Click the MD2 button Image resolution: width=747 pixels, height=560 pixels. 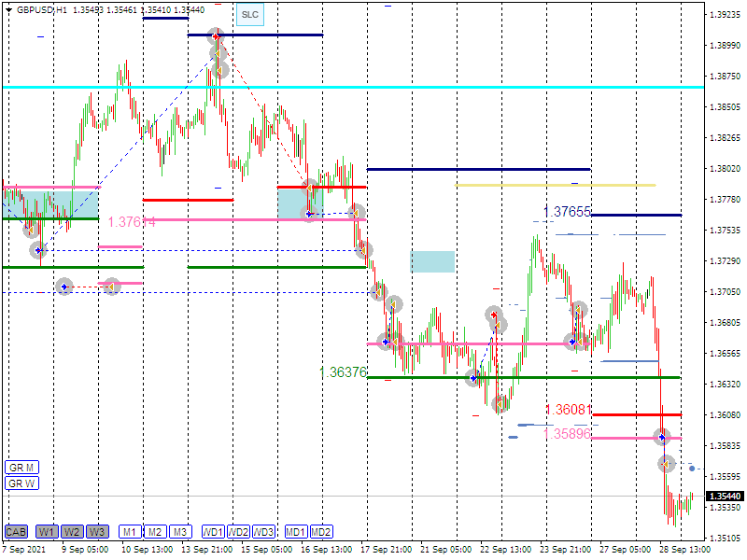(321, 531)
